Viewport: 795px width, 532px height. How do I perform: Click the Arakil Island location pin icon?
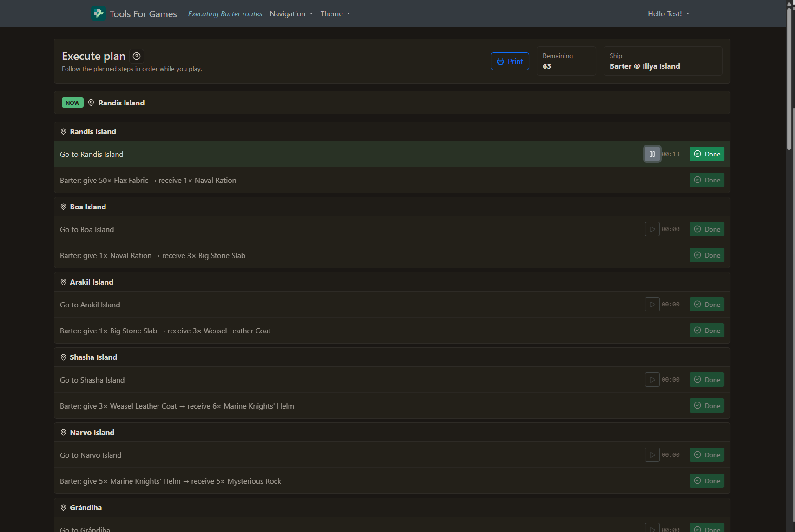pyautogui.click(x=63, y=282)
